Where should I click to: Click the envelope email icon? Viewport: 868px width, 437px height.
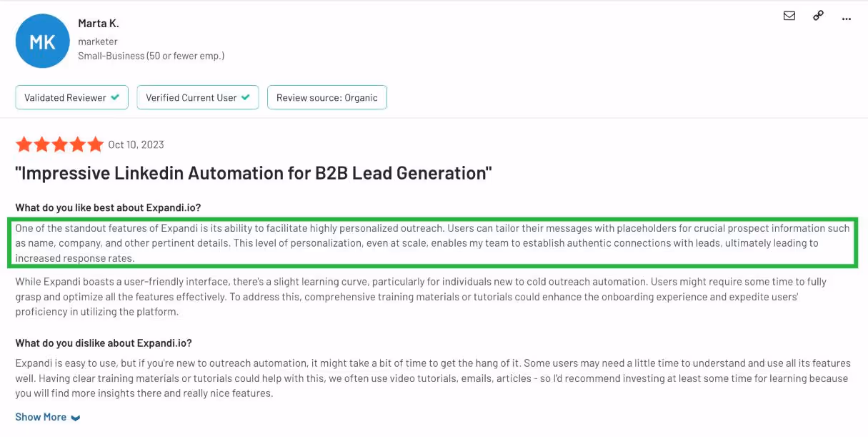coord(789,16)
